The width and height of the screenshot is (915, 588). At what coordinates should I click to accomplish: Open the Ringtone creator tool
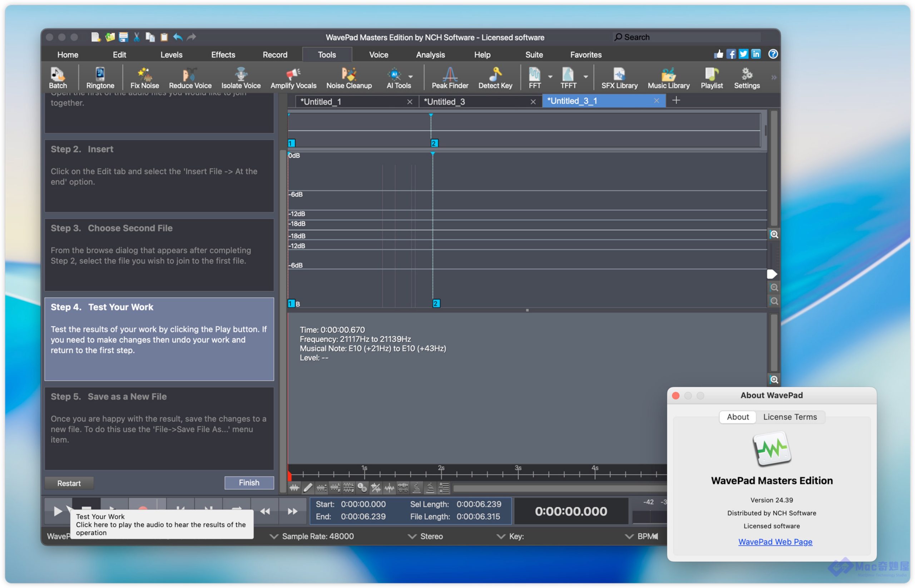tap(100, 78)
